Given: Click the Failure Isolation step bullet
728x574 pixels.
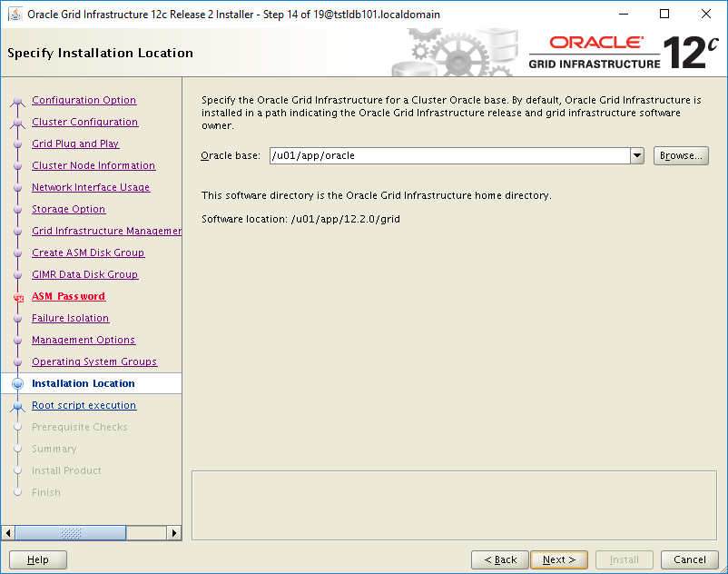Looking at the screenshot, I should point(17,319).
